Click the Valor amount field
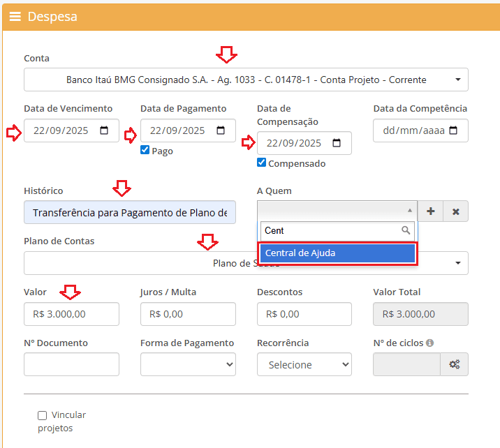The image size is (500, 448). tap(71, 314)
